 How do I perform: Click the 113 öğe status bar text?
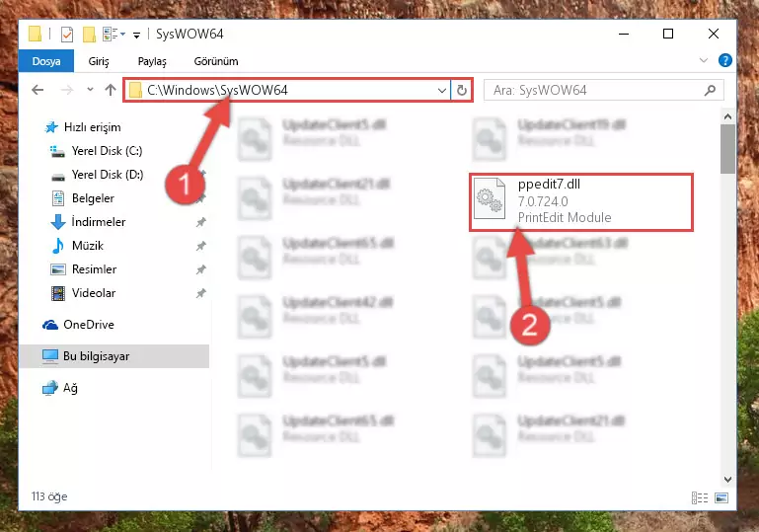point(49,496)
